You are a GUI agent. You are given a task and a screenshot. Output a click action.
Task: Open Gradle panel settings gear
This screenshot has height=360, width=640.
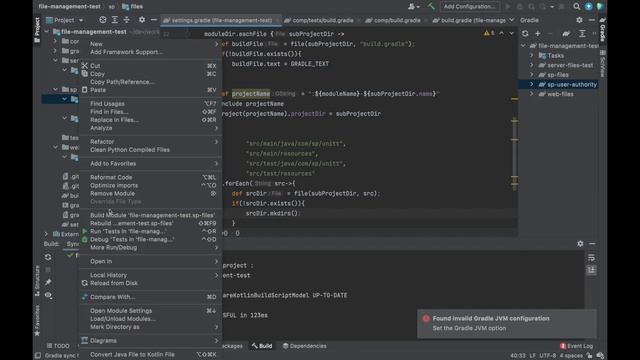pos(579,20)
